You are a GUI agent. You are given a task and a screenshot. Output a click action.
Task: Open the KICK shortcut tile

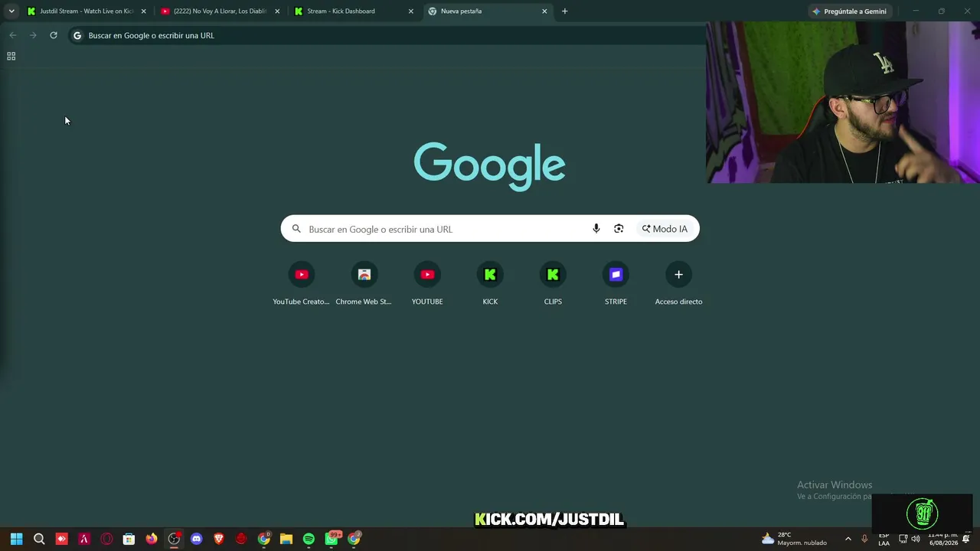pyautogui.click(x=490, y=284)
